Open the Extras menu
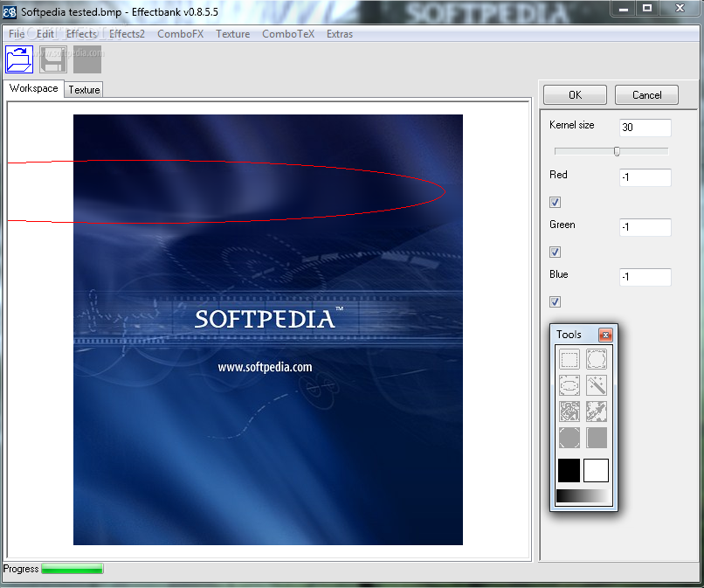This screenshot has height=588, width=704. click(x=340, y=34)
